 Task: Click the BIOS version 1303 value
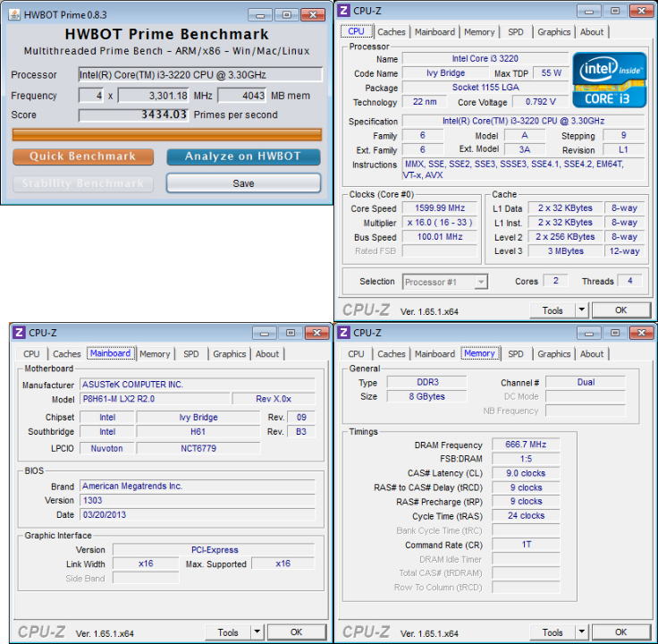(x=198, y=500)
